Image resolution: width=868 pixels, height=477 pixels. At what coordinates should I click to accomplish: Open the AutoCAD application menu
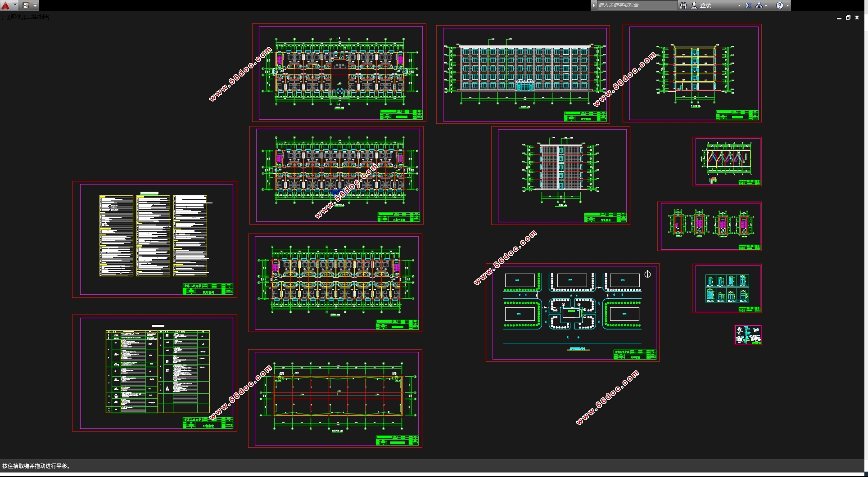[6, 5]
